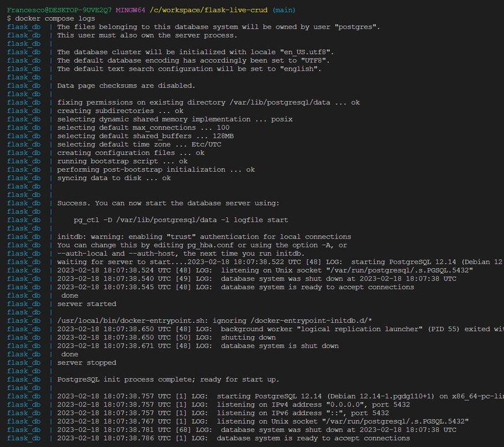Click the 'selecting default shared_buffers ... 128MB' line

146,136
